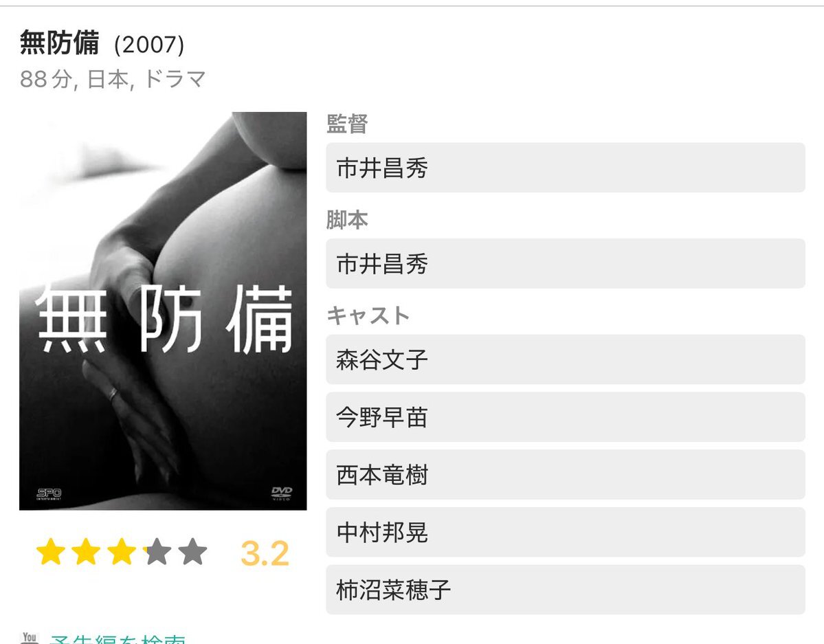Viewport: 824px width, 644px height.
Task: Click the fifth gray rating star
Action: [x=192, y=551]
